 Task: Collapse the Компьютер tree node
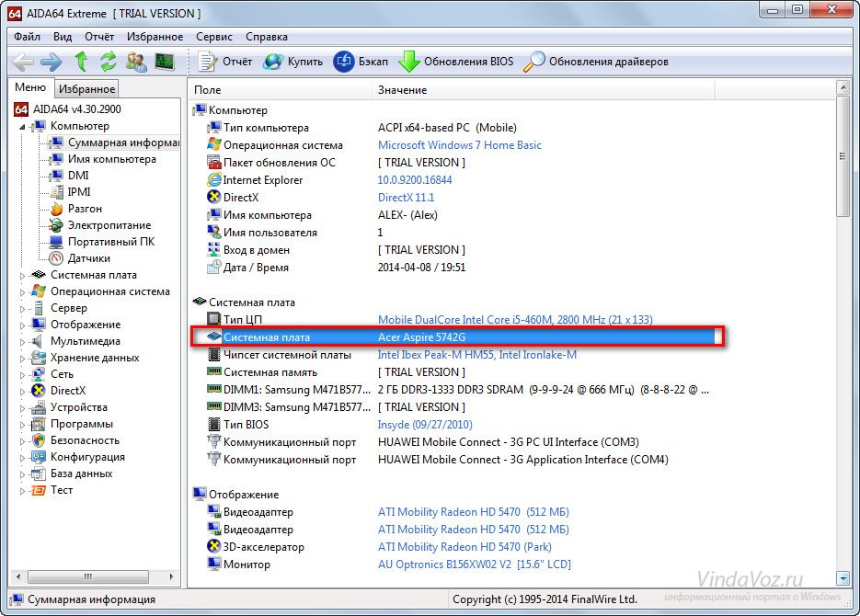point(23,126)
